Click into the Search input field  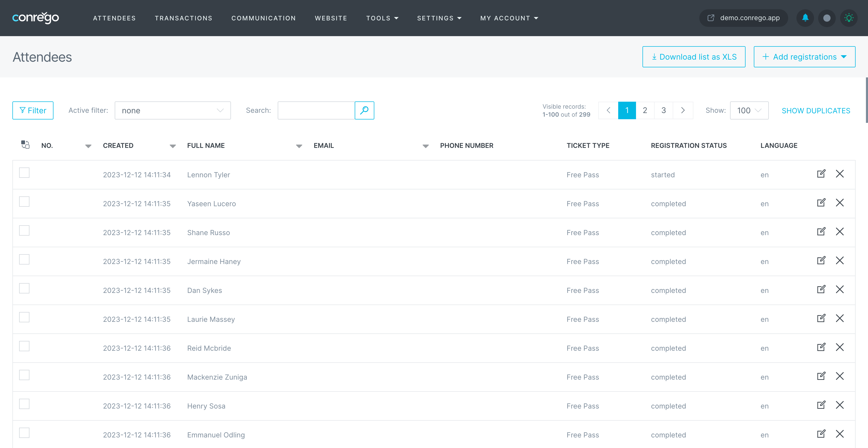click(x=316, y=110)
